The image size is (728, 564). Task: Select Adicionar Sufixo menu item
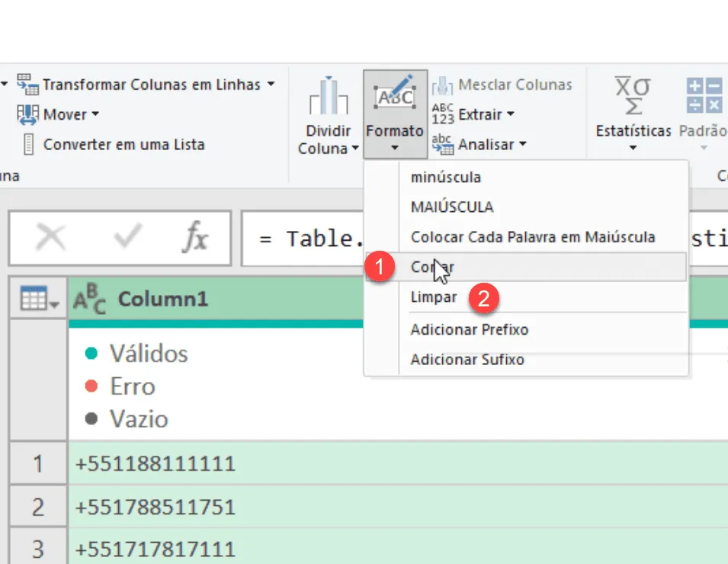[525, 360]
